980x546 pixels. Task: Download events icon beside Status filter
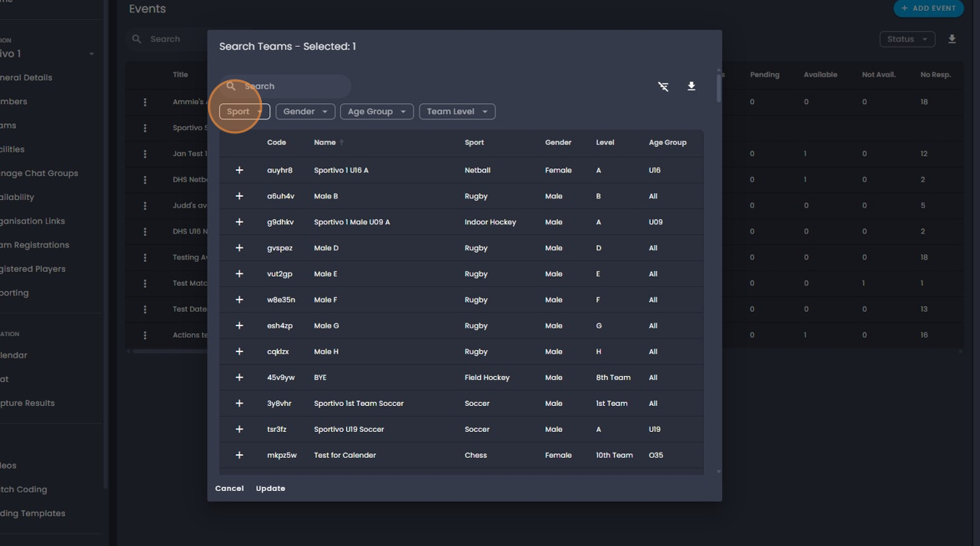point(952,39)
